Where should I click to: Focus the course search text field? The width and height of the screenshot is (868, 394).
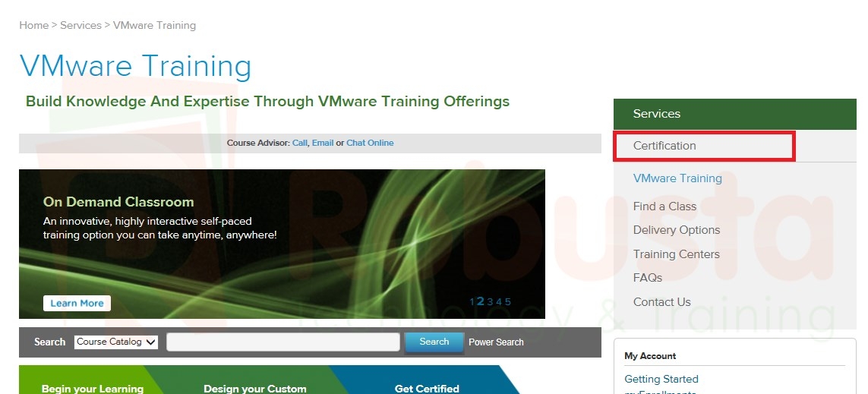[x=282, y=342]
